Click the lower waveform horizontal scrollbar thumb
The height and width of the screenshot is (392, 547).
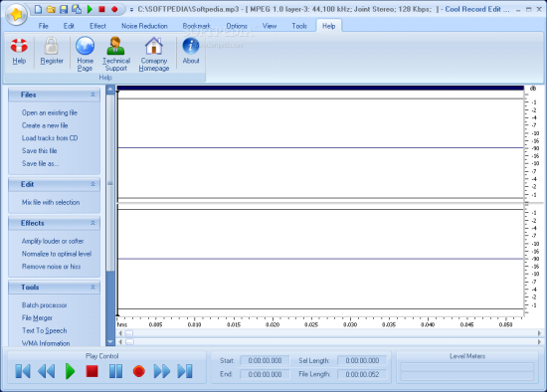coord(129,341)
